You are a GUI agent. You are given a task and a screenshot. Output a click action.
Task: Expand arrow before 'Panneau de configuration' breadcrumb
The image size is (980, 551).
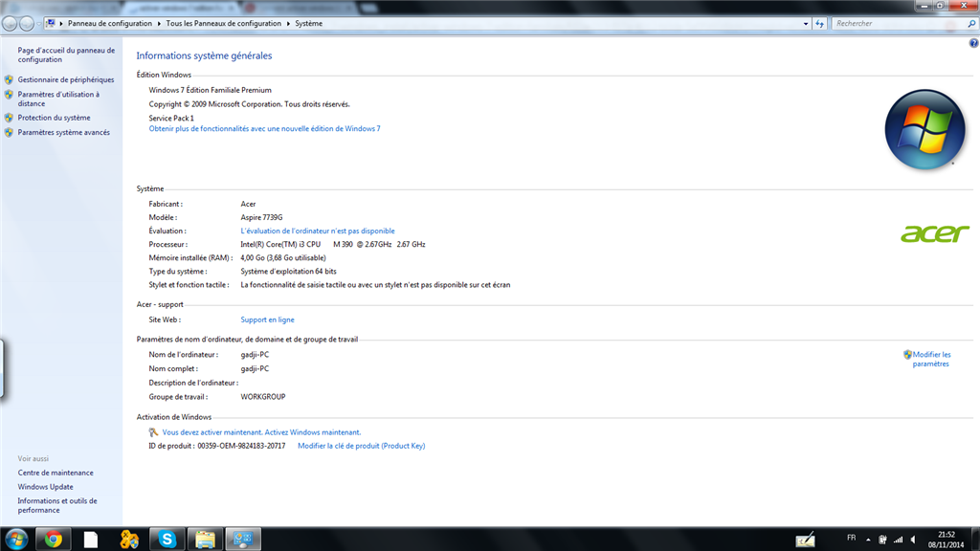click(61, 24)
